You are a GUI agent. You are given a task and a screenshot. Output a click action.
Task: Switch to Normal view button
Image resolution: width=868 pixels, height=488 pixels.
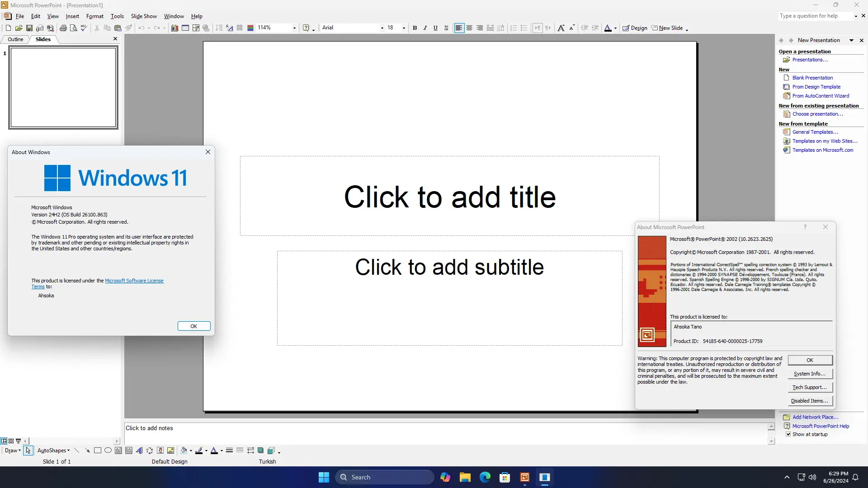click(x=4, y=441)
